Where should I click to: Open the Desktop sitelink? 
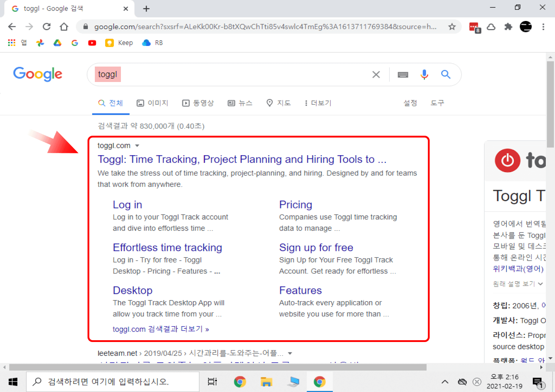tap(132, 291)
